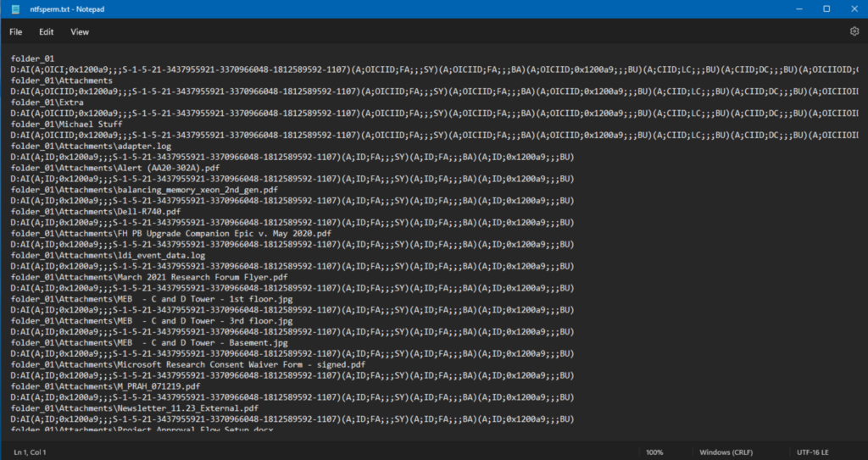The height and width of the screenshot is (460, 868).
Task: Click the 100% zoom level in status bar
Action: point(654,452)
